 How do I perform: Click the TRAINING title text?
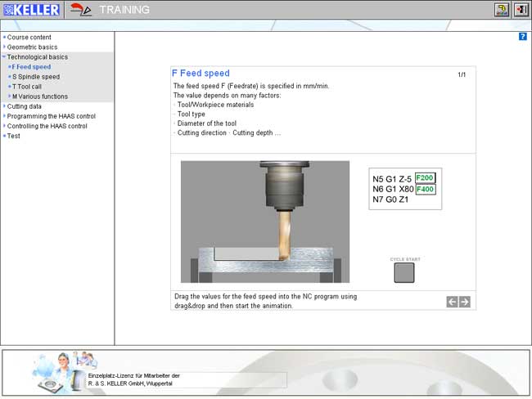coord(124,10)
